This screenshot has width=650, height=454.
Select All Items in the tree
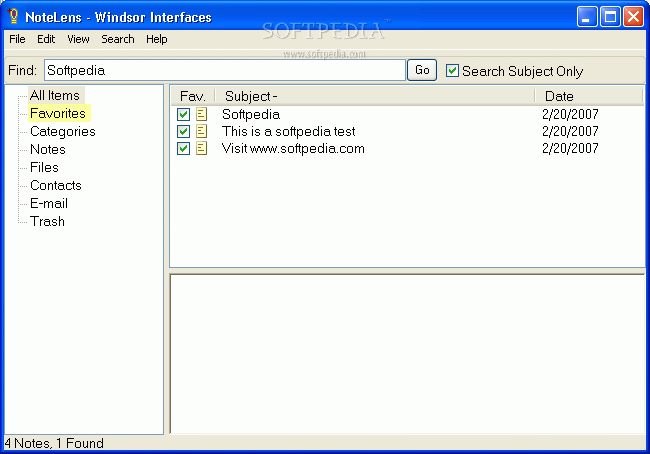tap(55, 95)
